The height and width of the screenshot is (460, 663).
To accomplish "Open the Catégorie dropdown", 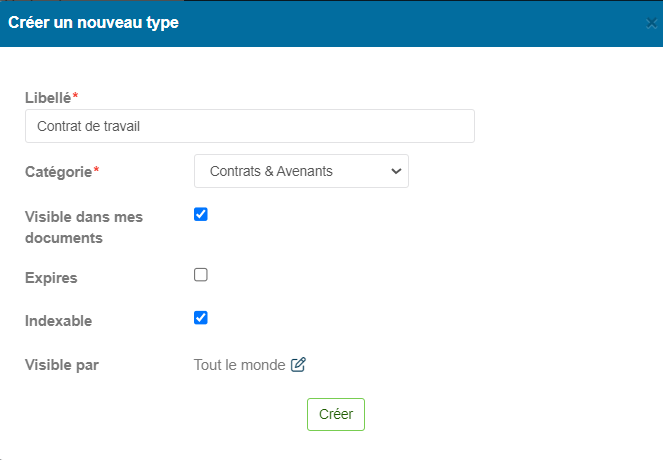I will point(301,171).
